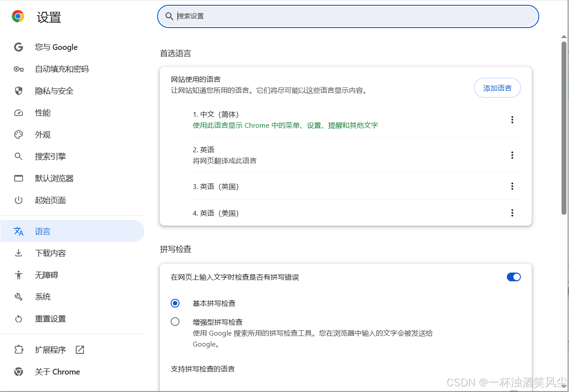Click the 3. 英语（英国） row text

point(218,186)
